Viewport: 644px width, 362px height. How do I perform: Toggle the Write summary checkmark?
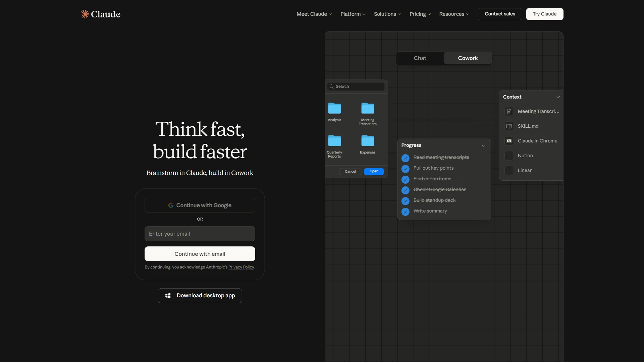(406, 212)
